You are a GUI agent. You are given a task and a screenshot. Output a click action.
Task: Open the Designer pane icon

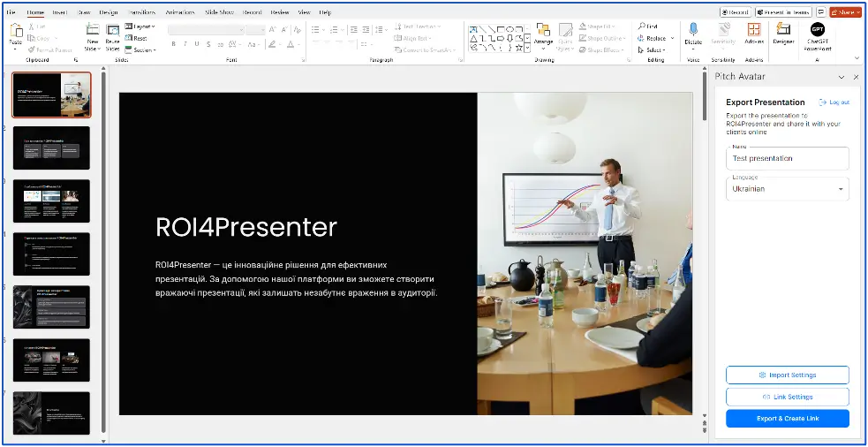point(783,31)
